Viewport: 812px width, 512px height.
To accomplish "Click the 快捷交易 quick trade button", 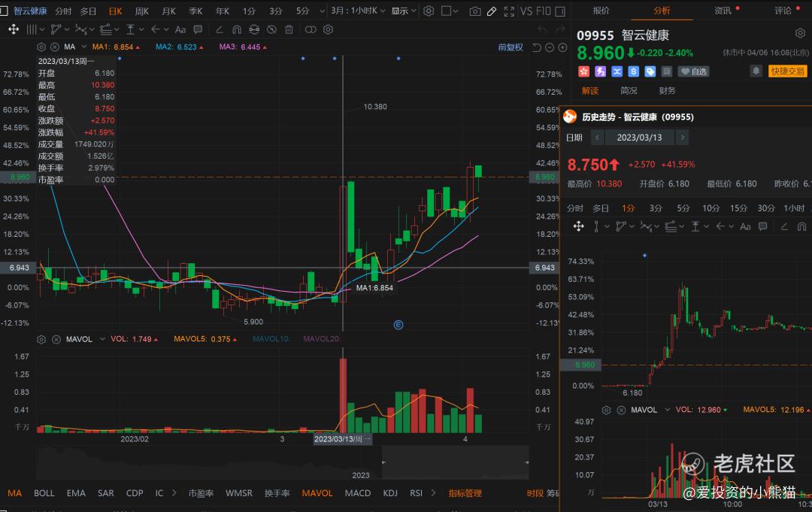I will point(788,71).
